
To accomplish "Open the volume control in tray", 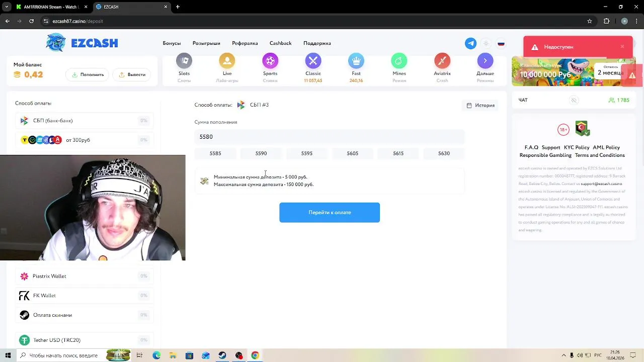I will coord(580,355).
